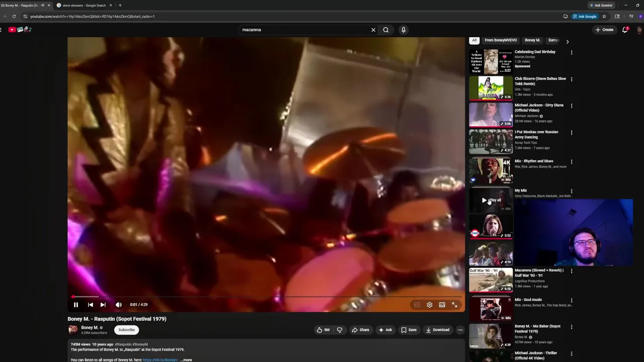
Task: Bookmark this page with the star
Action: tap(604, 16)
